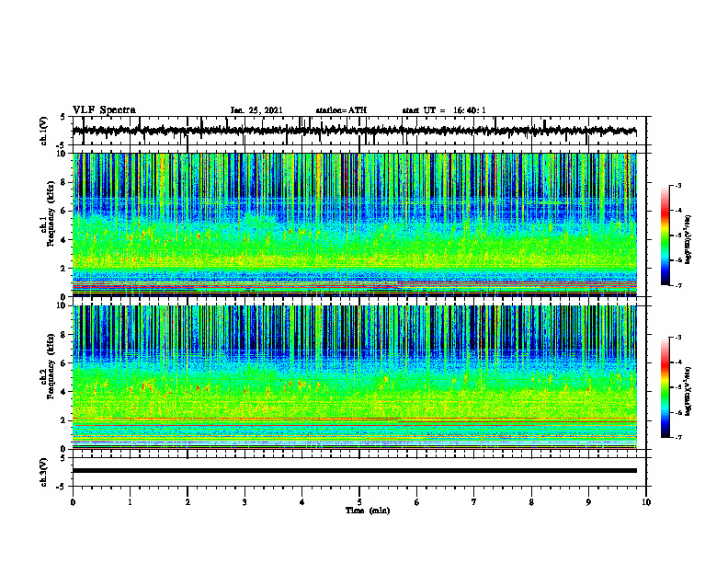The height and width of the screenshot is (563, 728).
Task: Click the time axis tick label "3"
Action: point(245,502)
